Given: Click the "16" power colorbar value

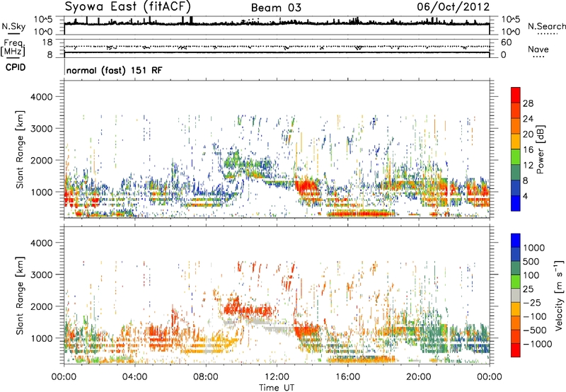Looking at the screenshot, I should [x=528, y=150].
